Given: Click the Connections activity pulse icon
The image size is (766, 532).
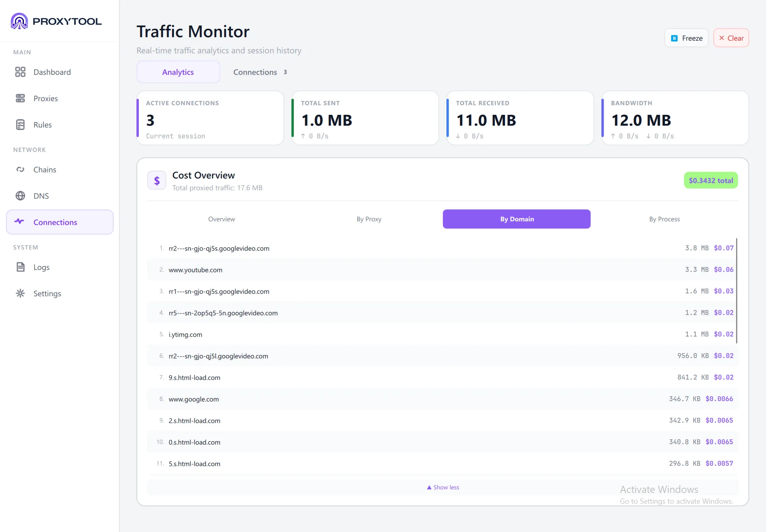Looking at the screenshot, I should point(20,221).
